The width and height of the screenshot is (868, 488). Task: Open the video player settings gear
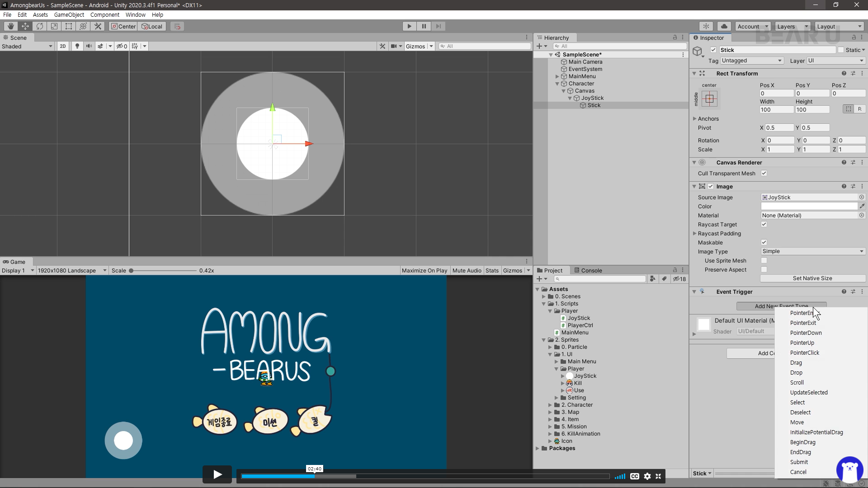coord(647,476)
